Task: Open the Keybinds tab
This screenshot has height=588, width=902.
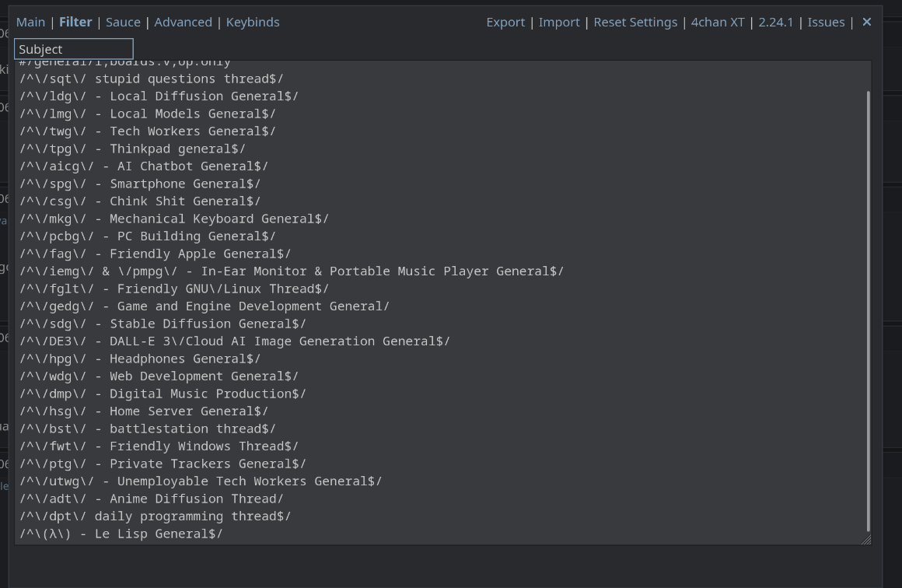Action: pyautogui.click(x=253, y=22)
